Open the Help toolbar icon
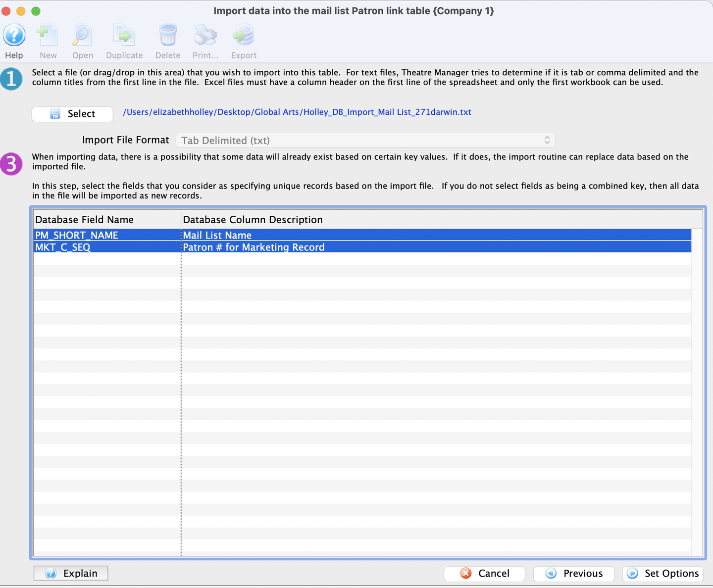 pos(14,36)
